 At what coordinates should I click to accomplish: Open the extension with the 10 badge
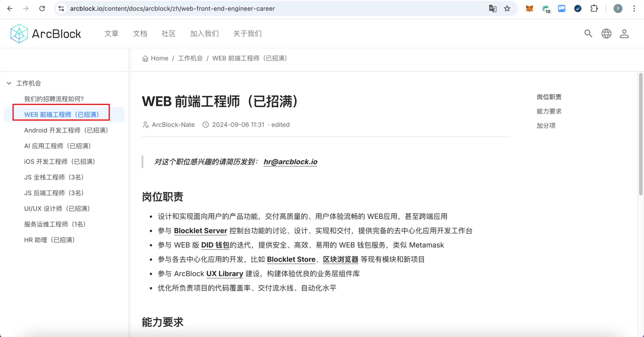tap(546, 9)
